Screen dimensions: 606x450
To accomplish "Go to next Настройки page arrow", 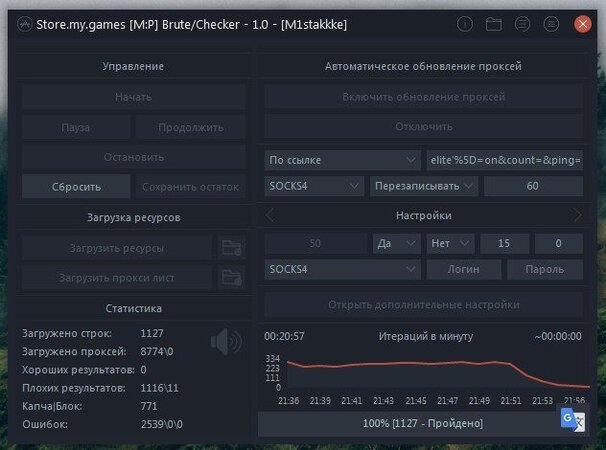I will [x=577, y=215].
